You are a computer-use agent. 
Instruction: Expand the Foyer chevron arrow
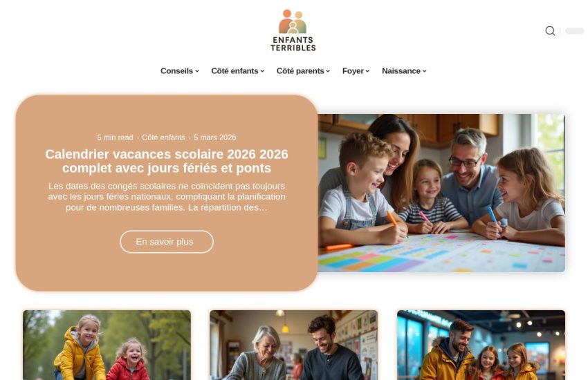point(367,71)
